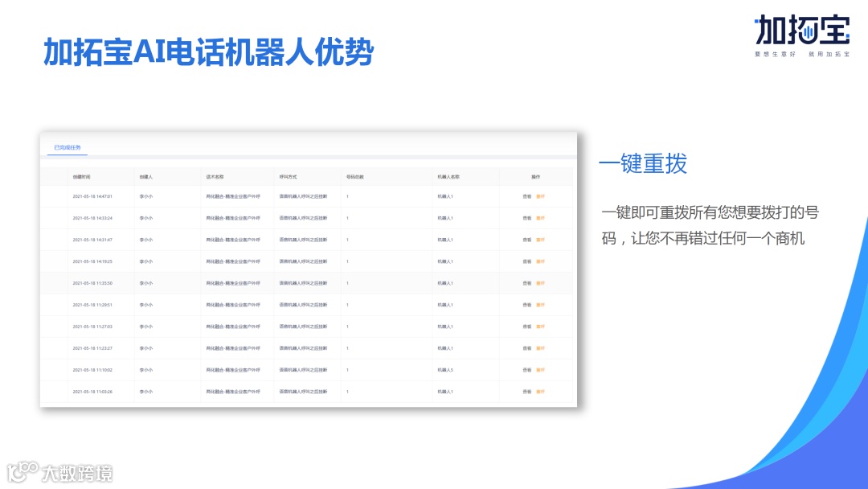Select timestamp 2021-05-18 11:27:03
868x489 pixels.
click(x=92, y=327)
